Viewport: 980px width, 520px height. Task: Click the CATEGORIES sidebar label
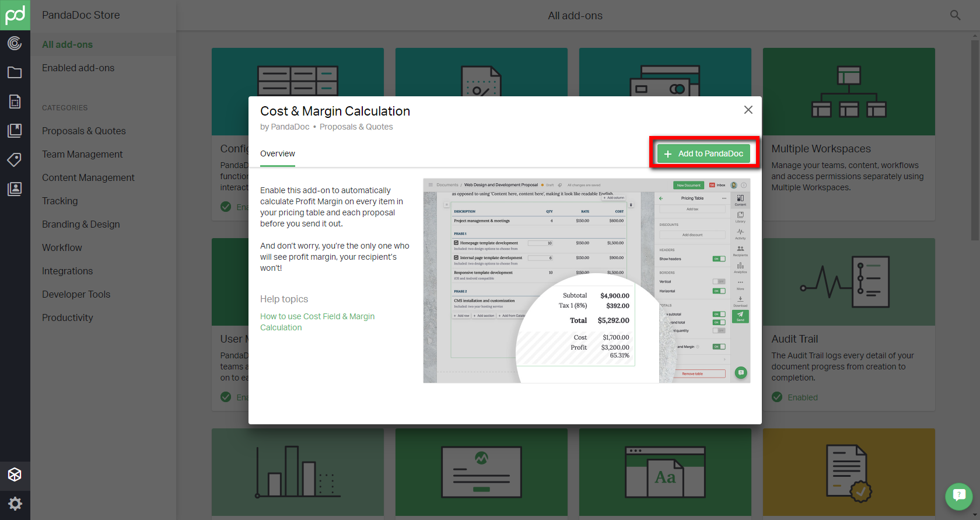coord(65,108)
